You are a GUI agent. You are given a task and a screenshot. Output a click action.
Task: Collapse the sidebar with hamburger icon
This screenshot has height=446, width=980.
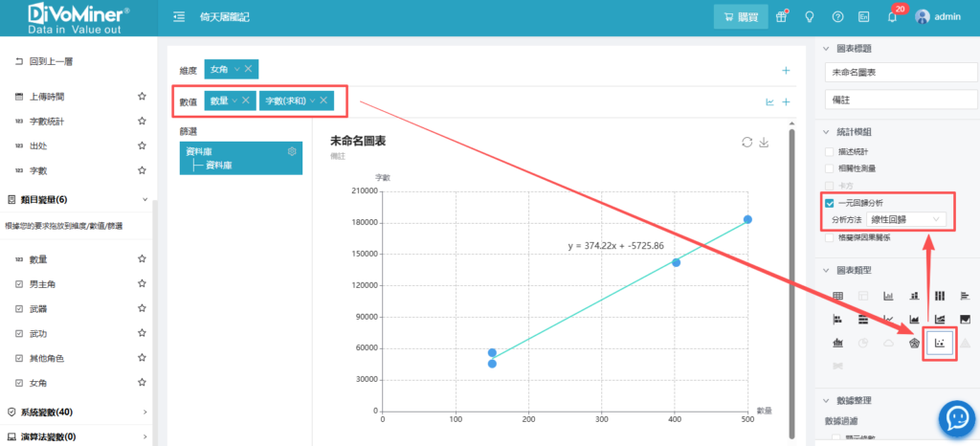tap(179, 16)
